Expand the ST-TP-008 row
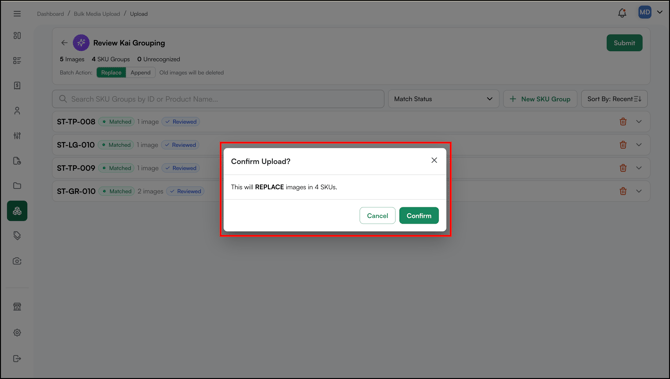 pyautogui.click(x=639, y=122)
